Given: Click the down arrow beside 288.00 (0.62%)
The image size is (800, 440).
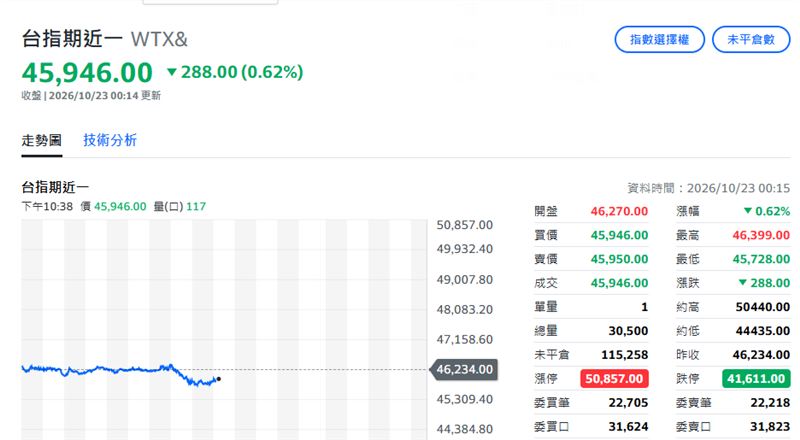Looking at the screenshot, I should click(x=172, y=72).
